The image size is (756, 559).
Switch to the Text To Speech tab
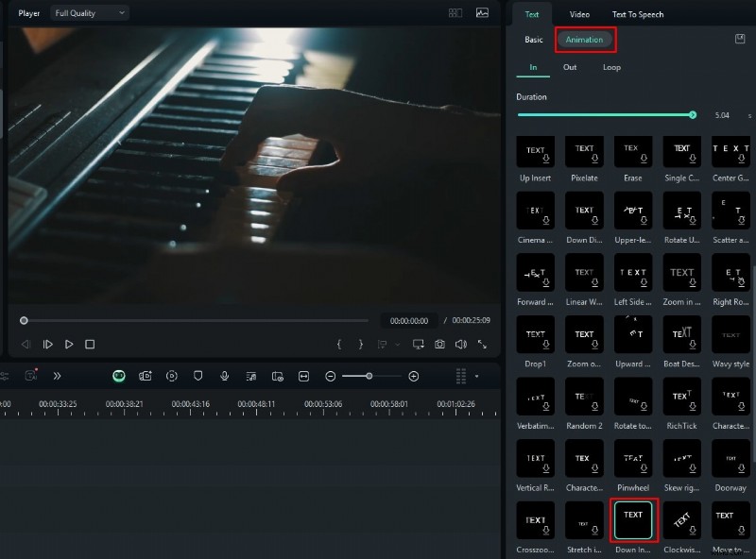(637, 14)
